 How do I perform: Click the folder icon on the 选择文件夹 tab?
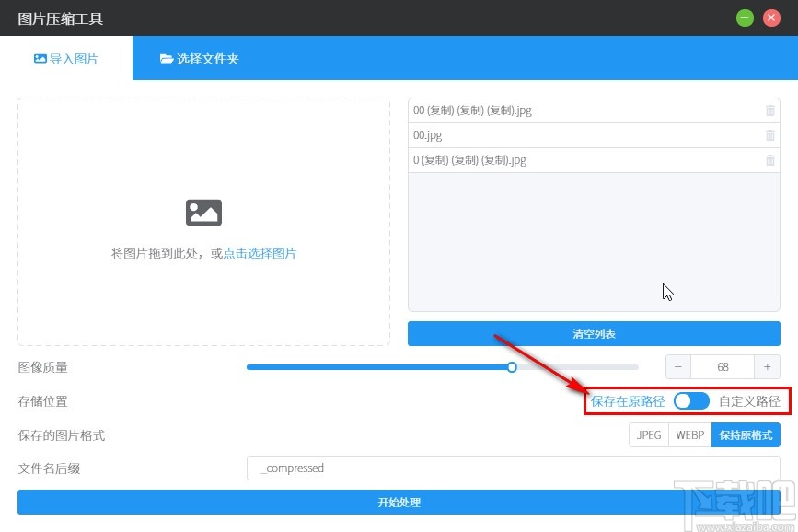click(x=168, y=57)
